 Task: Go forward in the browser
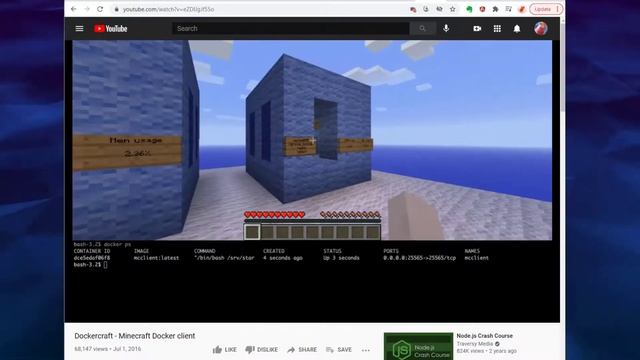pos(87,9)
